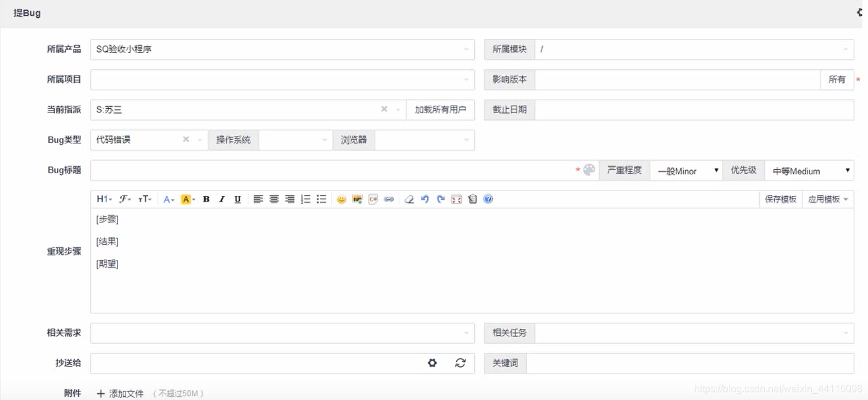The width and height of the screenshot is (868, 400).
Task: Open the font size menu
Action: pos(145,199)
